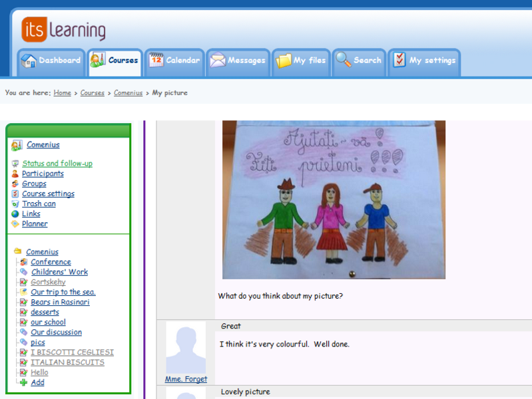Viewport: 532px width, 399px height.
Task: Select the Comenius folder in the tree
Action: (43, 252)
